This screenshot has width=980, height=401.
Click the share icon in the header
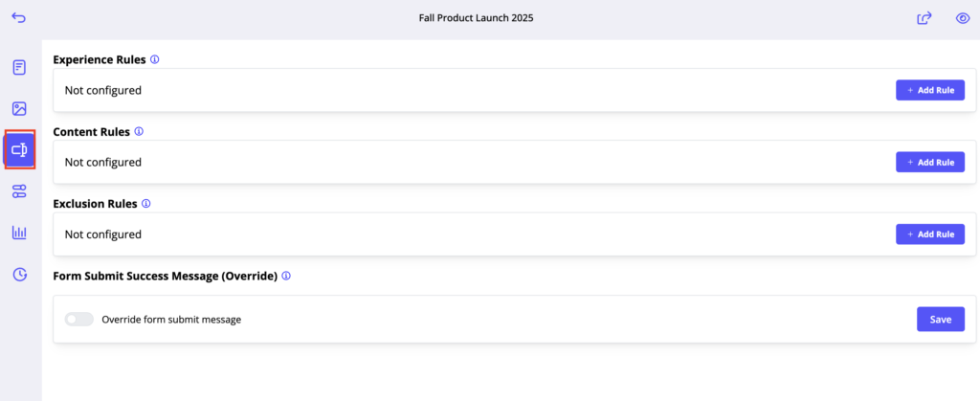click(x=924, y=18)
